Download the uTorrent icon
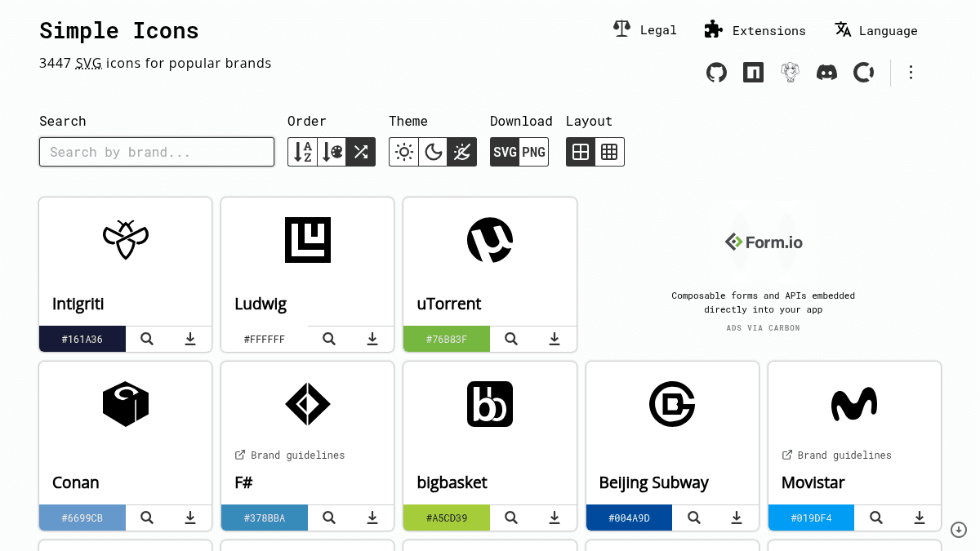Screen dimensions: 980x551 pos(555,339)
